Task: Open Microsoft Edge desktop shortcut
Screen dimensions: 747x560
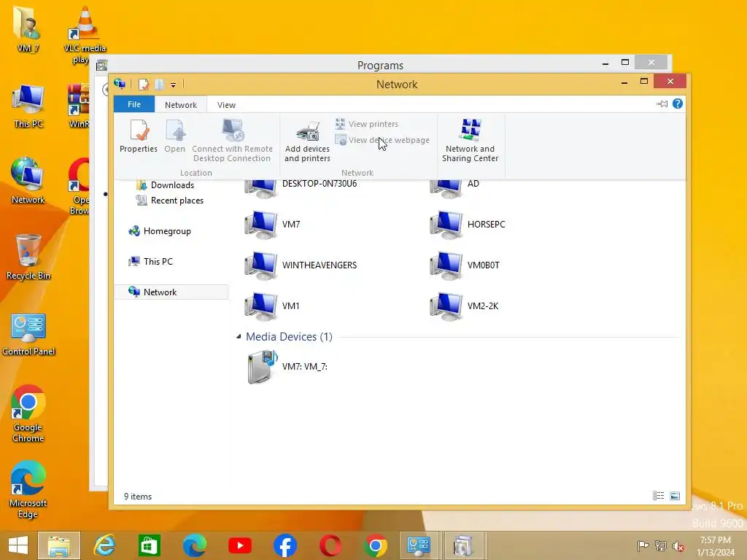Action: pos(28,489)
